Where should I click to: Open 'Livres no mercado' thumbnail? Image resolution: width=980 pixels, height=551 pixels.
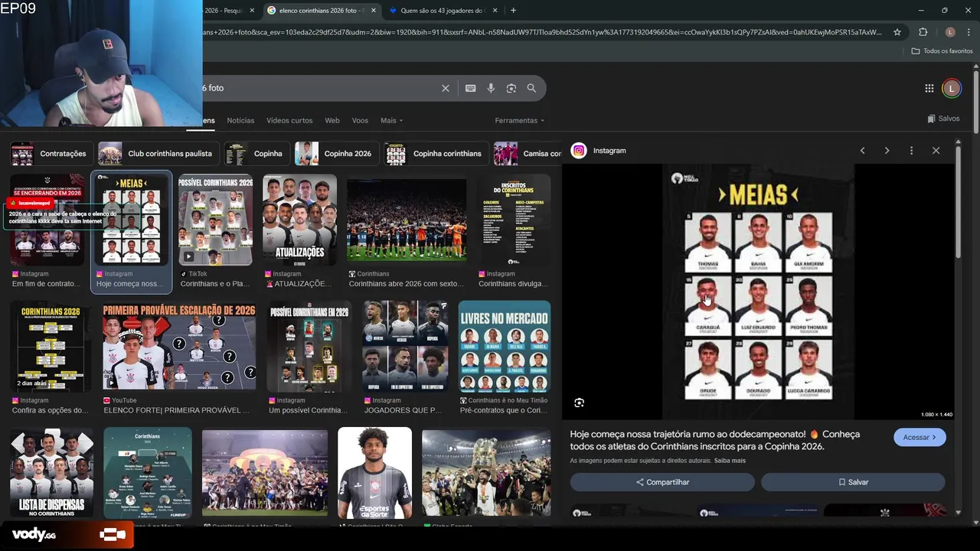pyautogui.click(x=505, y=347)
